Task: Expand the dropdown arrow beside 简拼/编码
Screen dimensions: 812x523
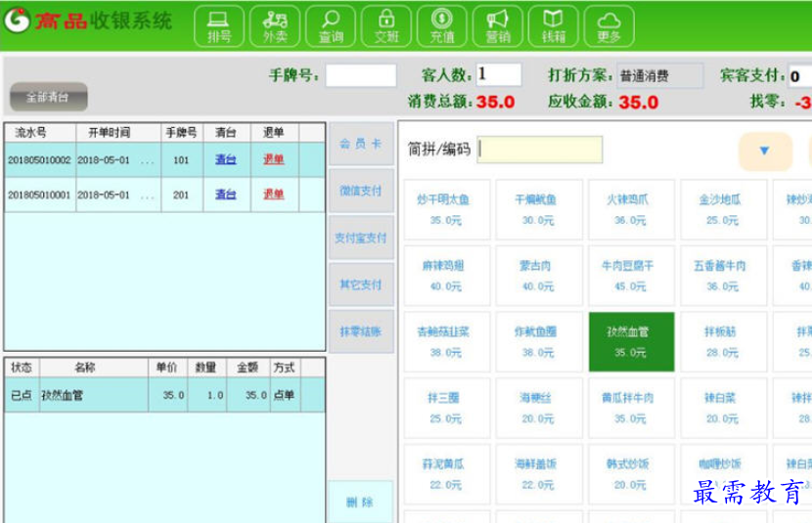Action: point(765,151)
